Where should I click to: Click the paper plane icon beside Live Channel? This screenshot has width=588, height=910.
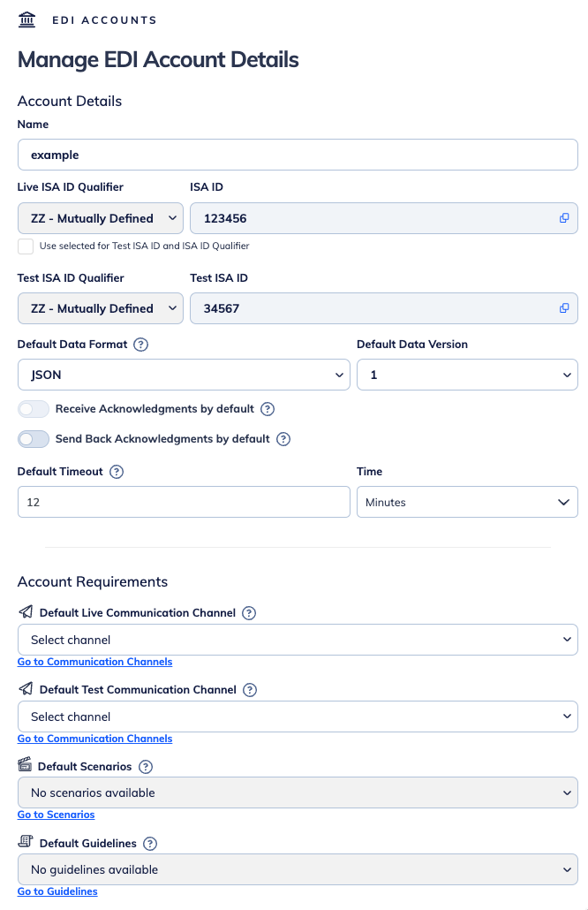click(26, 611)
